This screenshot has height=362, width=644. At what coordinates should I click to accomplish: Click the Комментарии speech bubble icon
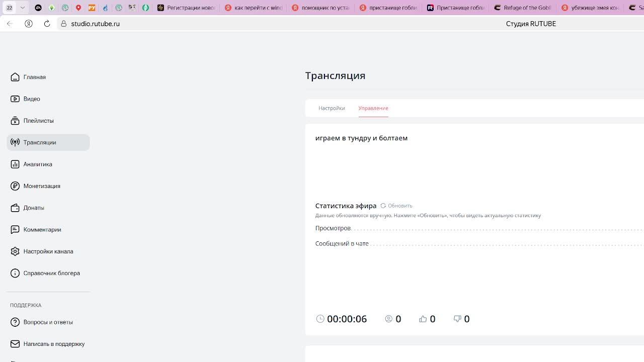point(15,229)
